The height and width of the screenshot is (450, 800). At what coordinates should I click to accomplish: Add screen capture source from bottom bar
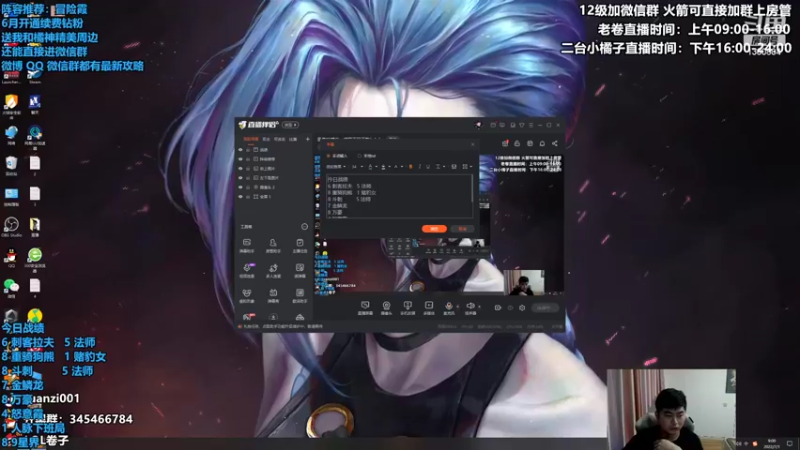pos(365,308)
